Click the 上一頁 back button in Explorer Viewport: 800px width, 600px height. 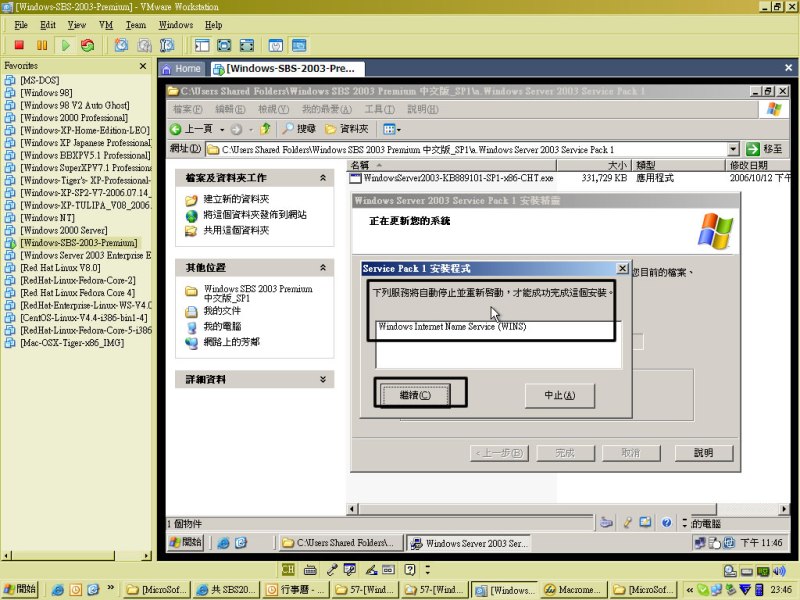point(191,129)
